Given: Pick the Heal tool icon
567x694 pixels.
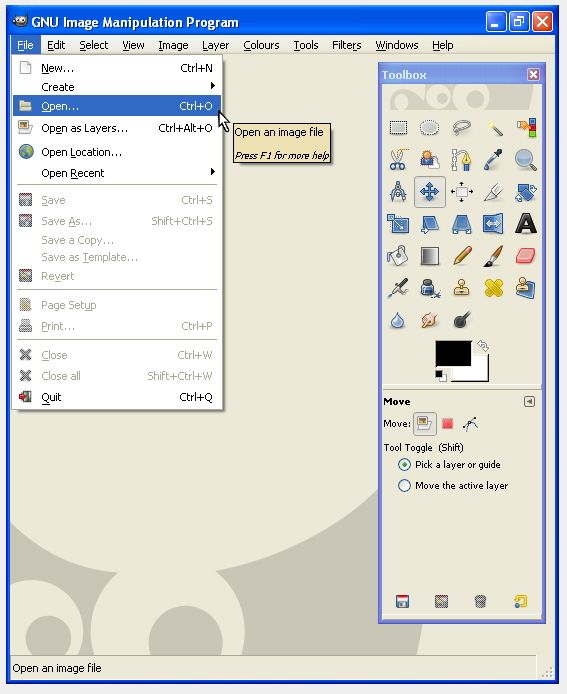Looking at the screenshot, I should pos(494,288).
